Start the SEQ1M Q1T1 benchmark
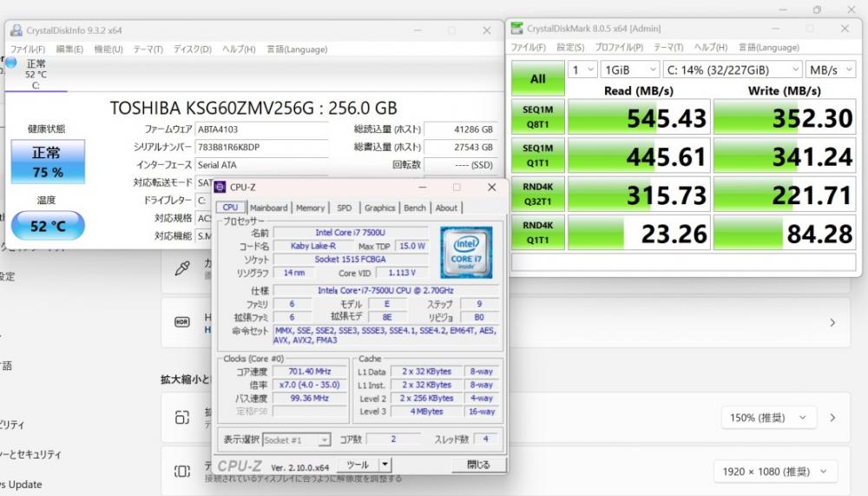The height and width of the screenshot is (496, 868). pyautogui.click(x=537, y=155)
